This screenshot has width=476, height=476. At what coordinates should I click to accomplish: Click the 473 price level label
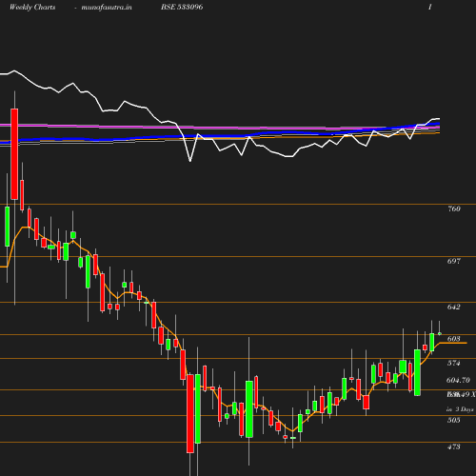[454, 446]
